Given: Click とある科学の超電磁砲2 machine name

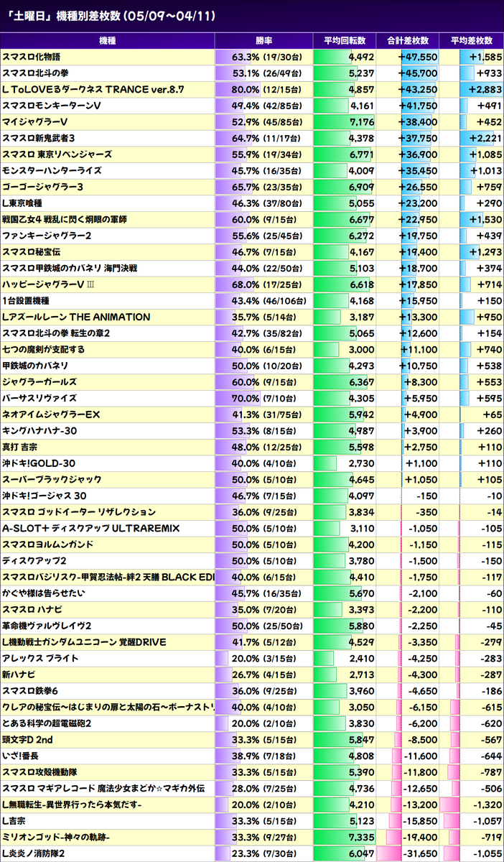Looking at the screenshot, I should [x=47, y=723].
